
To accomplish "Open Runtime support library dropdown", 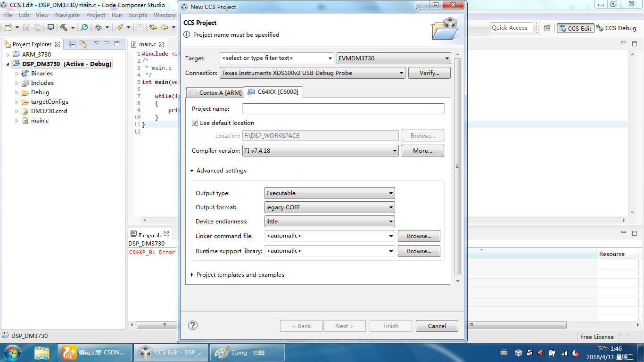I will pos(391,251).
